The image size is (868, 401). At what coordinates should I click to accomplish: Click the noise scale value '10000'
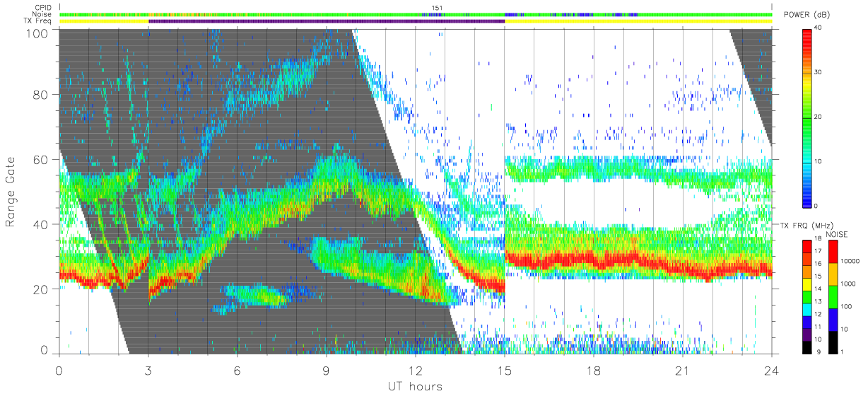pos(851,261)
